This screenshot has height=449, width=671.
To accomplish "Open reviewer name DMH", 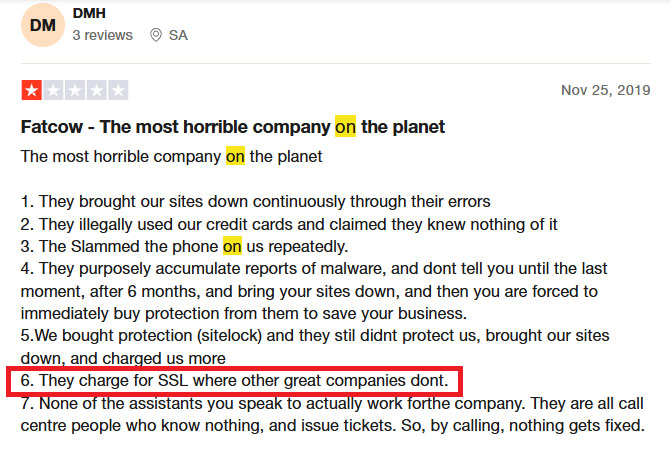I will [x=89, y=13].
